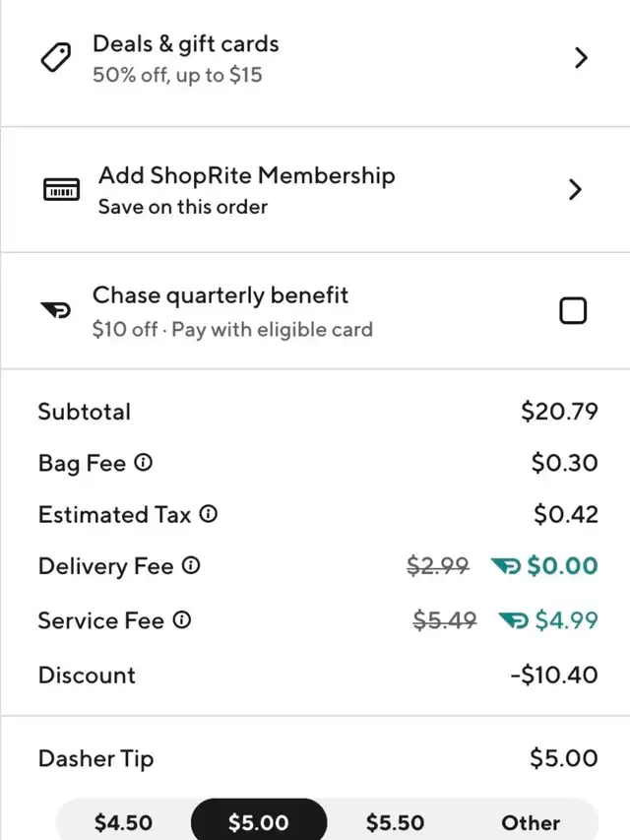This screenshot has height=840, width=630.
Task: Tap DashPass icon next to $4.99 service fee
Action: pos(515,620)
